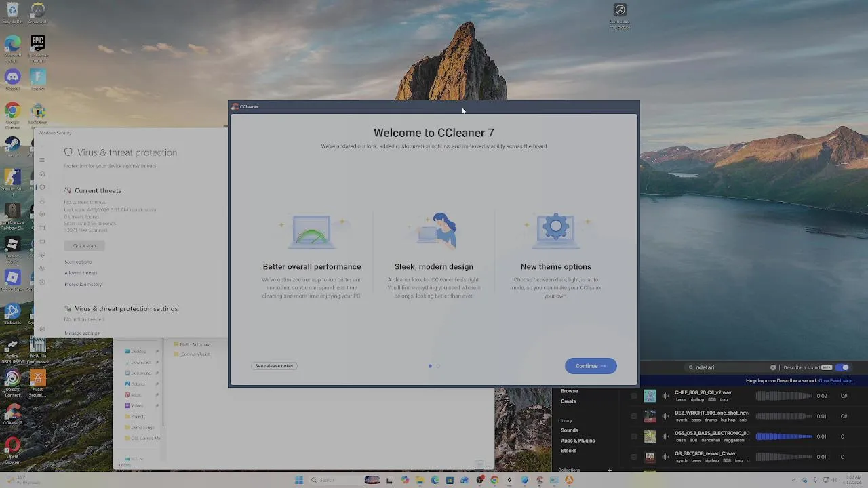Screen dimensions: 868x488
Task: Select the Opera Browser desktop icon
Action: coord(12,449)
